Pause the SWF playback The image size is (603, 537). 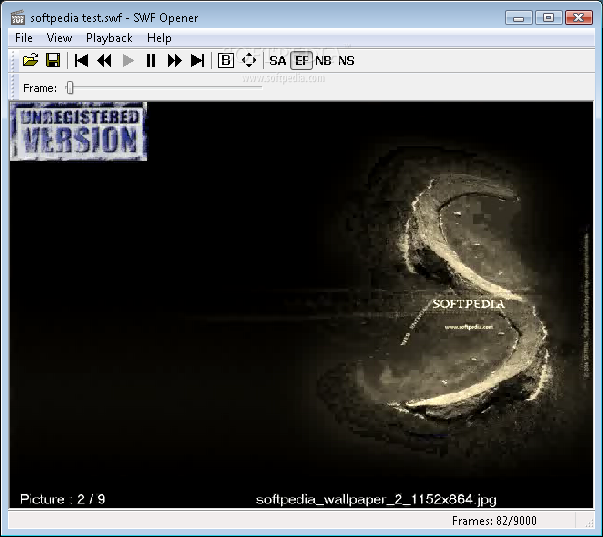tap(151, 61)
